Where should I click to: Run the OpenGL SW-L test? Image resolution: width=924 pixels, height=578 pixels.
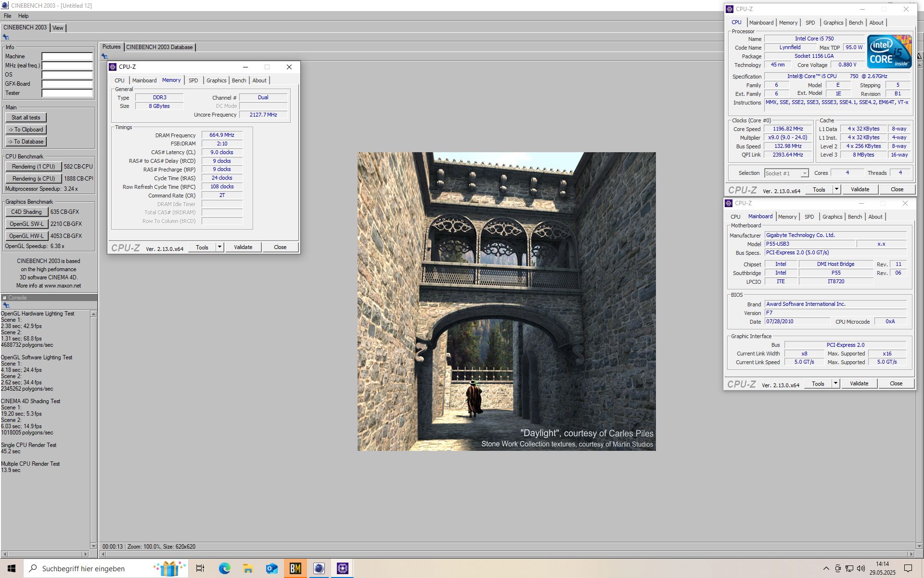(26, 224)
